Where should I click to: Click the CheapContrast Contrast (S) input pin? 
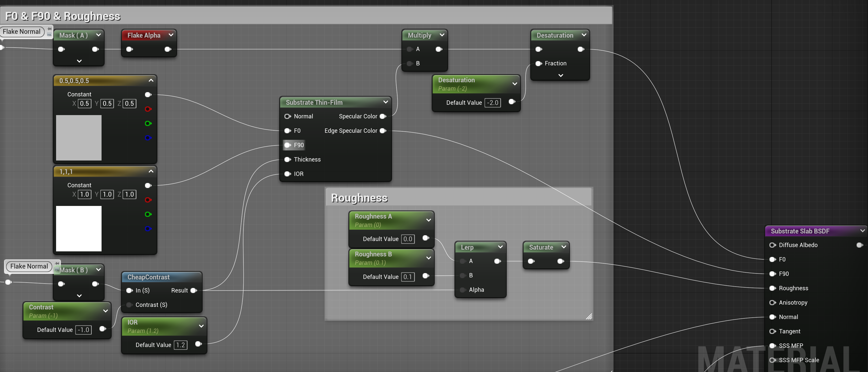coord(129,305)
